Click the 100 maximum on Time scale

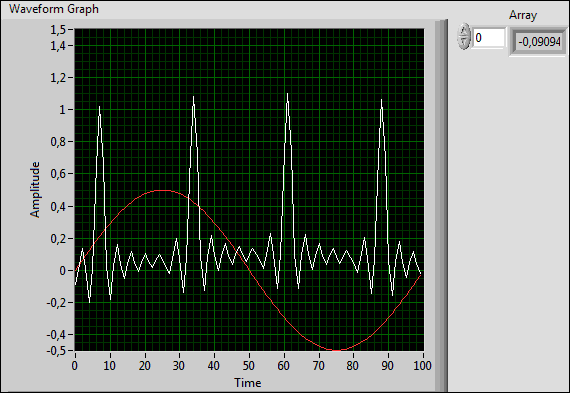coord(422,365)
